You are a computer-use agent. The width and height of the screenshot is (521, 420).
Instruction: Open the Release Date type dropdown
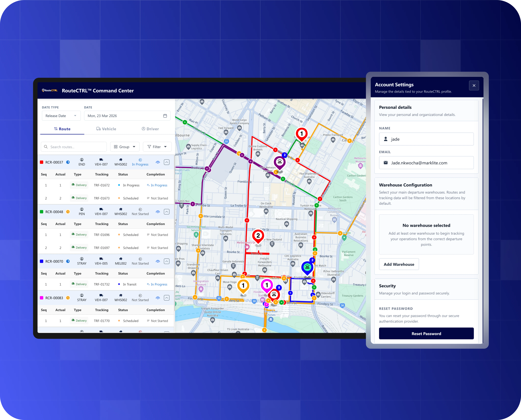coord(61,116)
